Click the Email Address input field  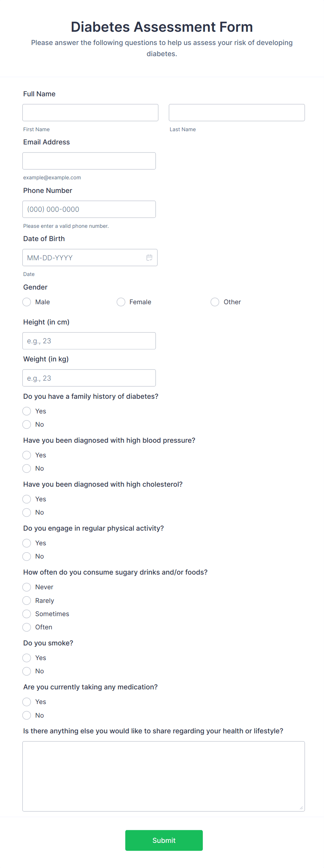click(89, 160)
